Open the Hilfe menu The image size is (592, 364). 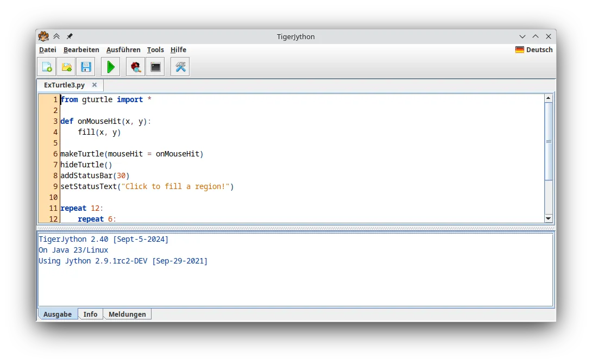pos(178,49)
